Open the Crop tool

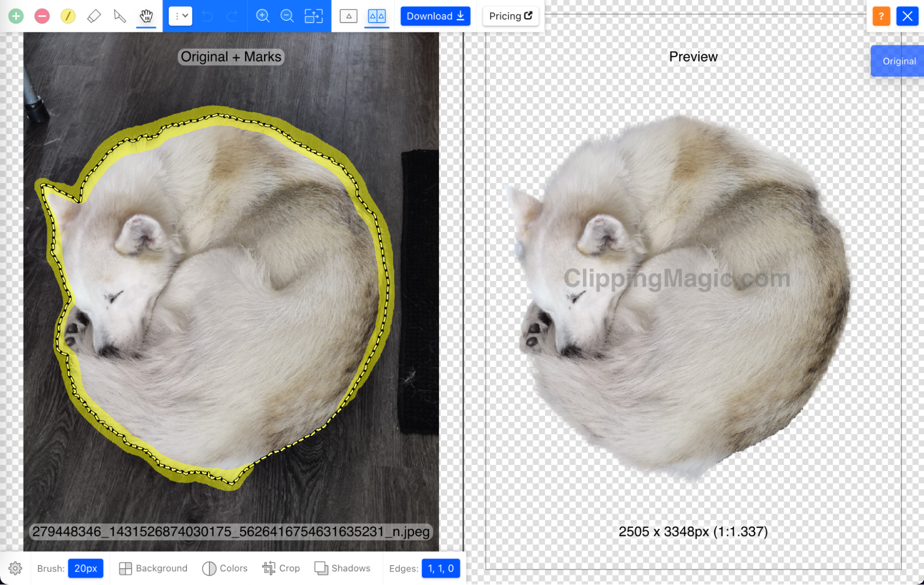[x=281, y=568]
